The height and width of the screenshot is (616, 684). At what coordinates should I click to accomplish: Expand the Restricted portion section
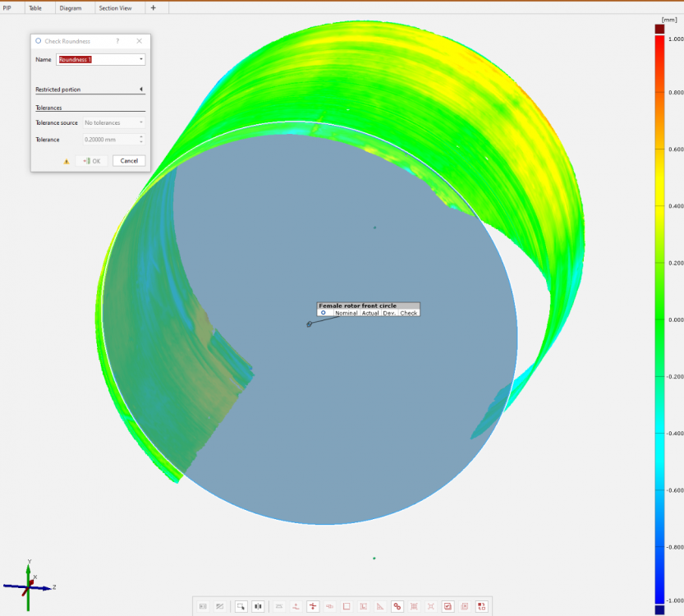coord(140,90)
